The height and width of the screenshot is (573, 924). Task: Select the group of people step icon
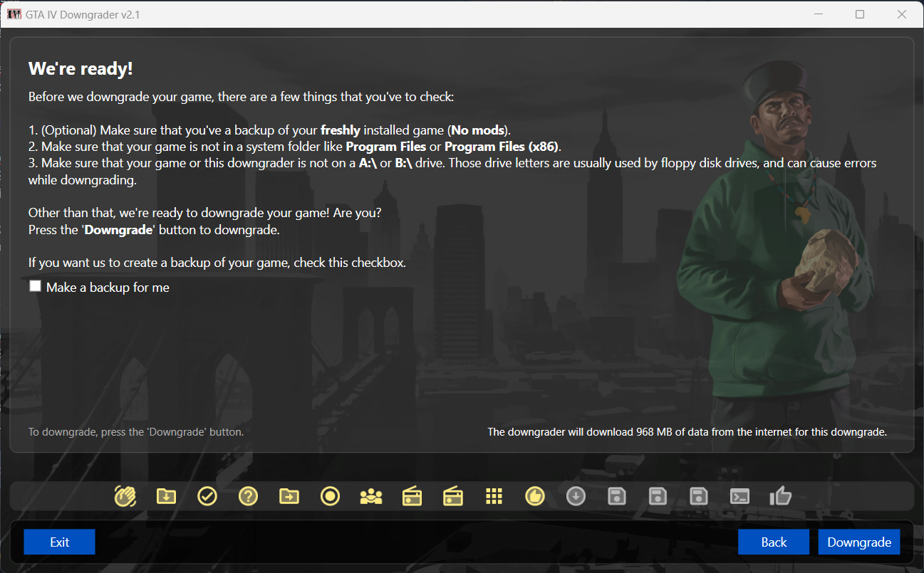coord(371,496)
